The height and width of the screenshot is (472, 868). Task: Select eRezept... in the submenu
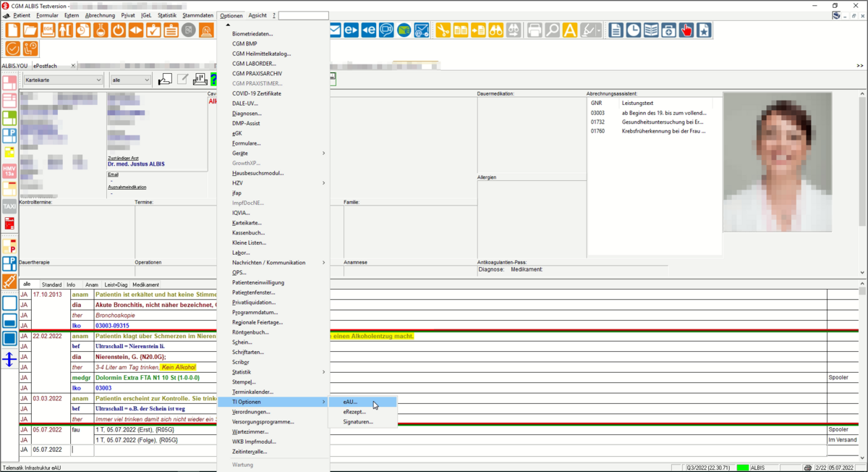(363, 412)
